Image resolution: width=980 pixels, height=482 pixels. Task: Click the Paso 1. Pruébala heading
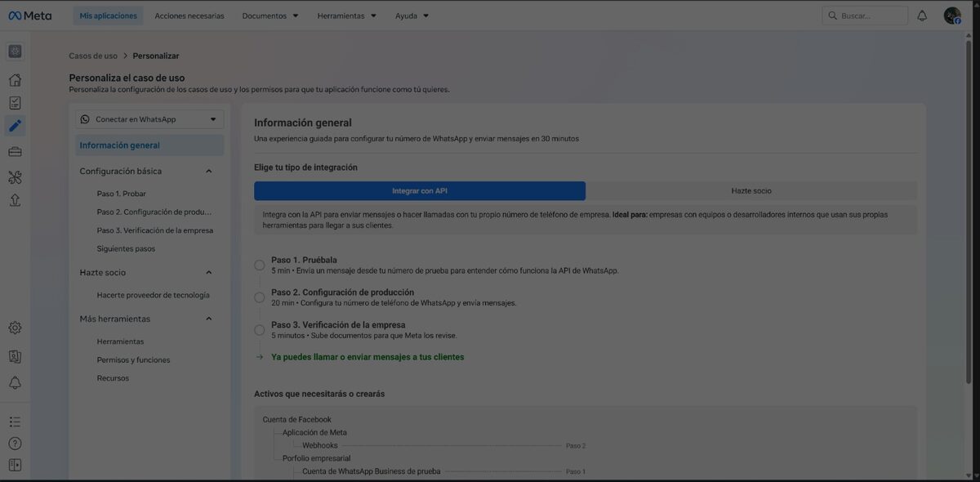(304, 260)
